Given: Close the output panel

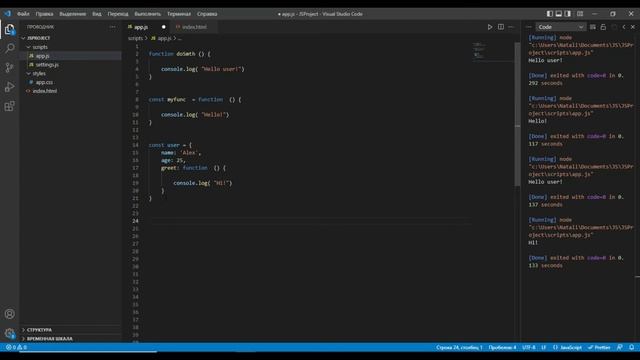Looking at the screenshot, I should (x=633, y=27).
